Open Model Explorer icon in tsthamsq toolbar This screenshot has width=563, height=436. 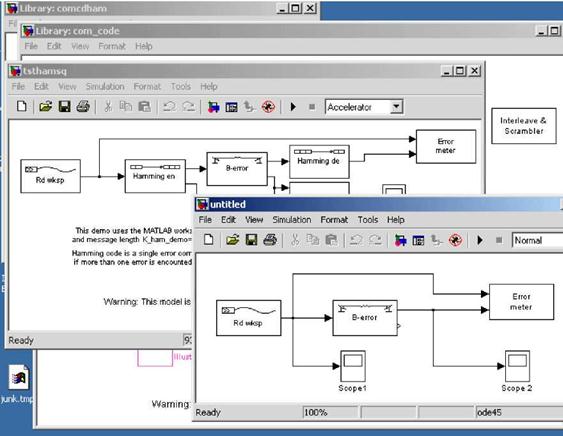pyautogui.click(x=231, y=107)
